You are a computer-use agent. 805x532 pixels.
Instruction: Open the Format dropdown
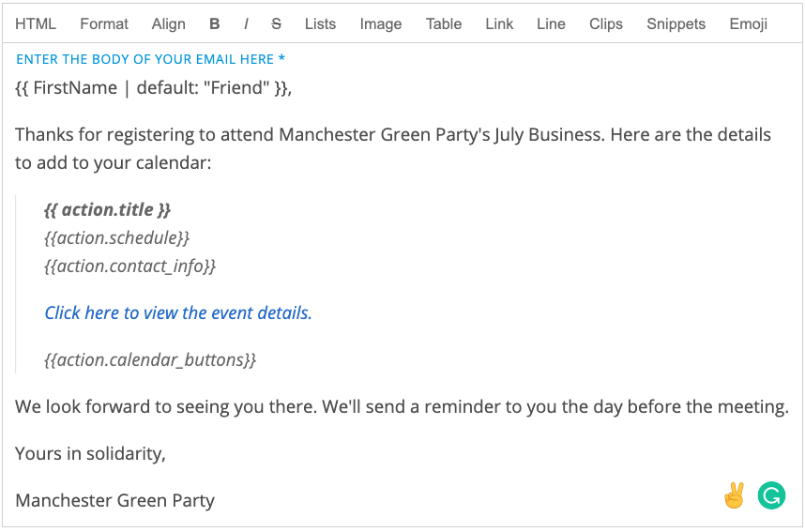tap(104, 24)
